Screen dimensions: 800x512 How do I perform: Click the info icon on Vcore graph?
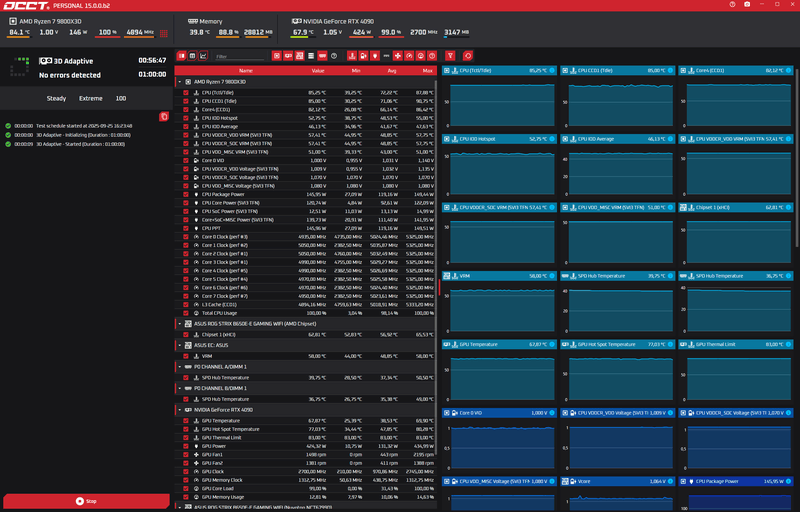click(x=670, y=481)
